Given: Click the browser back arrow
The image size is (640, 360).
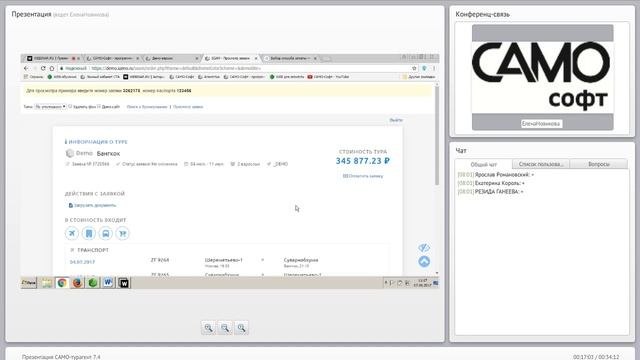Looking at the screenshot, I should tap(27, 68).
